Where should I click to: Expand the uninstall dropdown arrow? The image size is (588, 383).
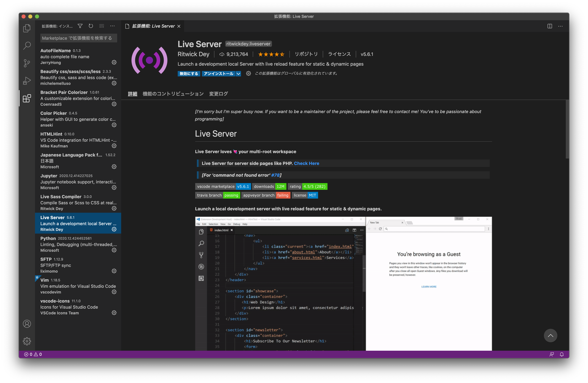click(x=238, y=74)
